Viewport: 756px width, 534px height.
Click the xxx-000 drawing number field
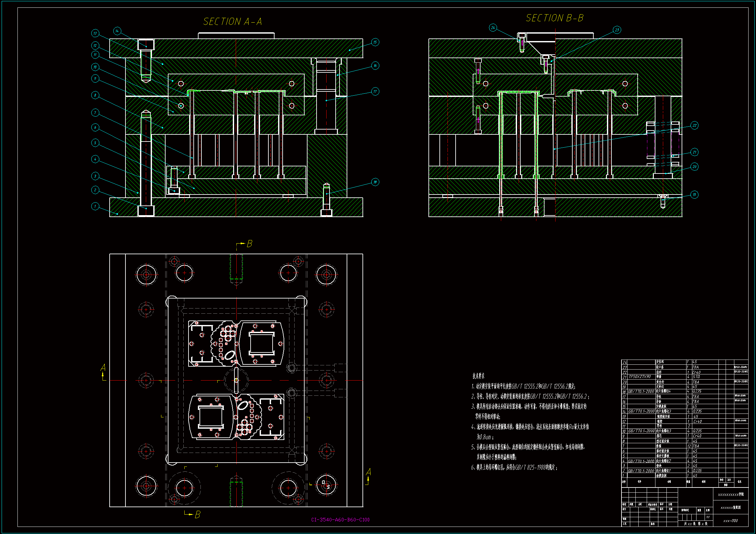point(730,520)
